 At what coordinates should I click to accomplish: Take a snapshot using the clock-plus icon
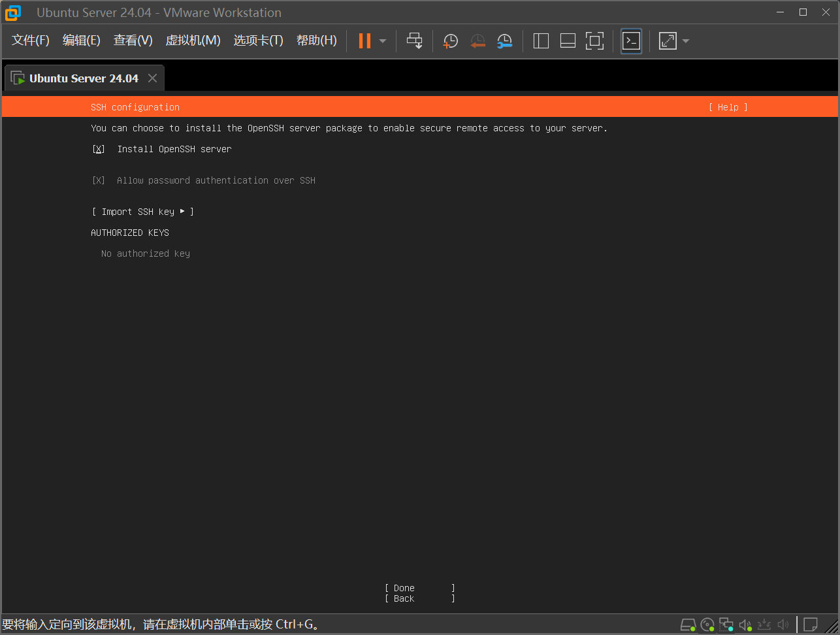click(451, 41)
